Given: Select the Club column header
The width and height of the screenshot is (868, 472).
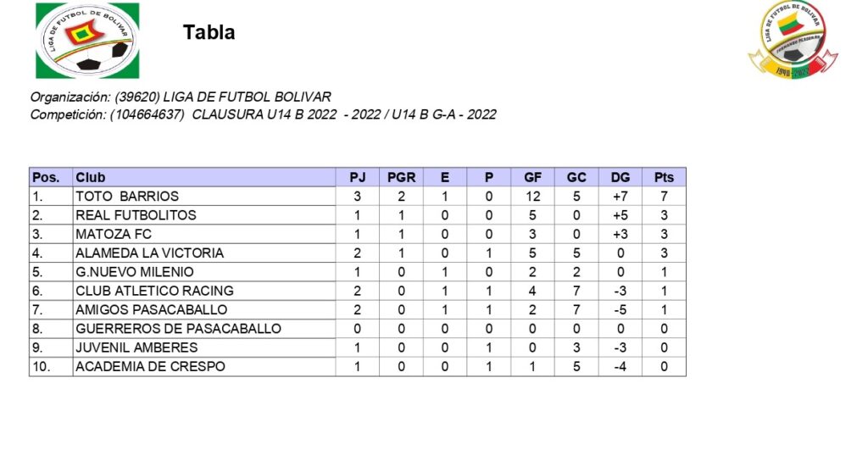Looking at the screenshot, I should pos(91,177).
